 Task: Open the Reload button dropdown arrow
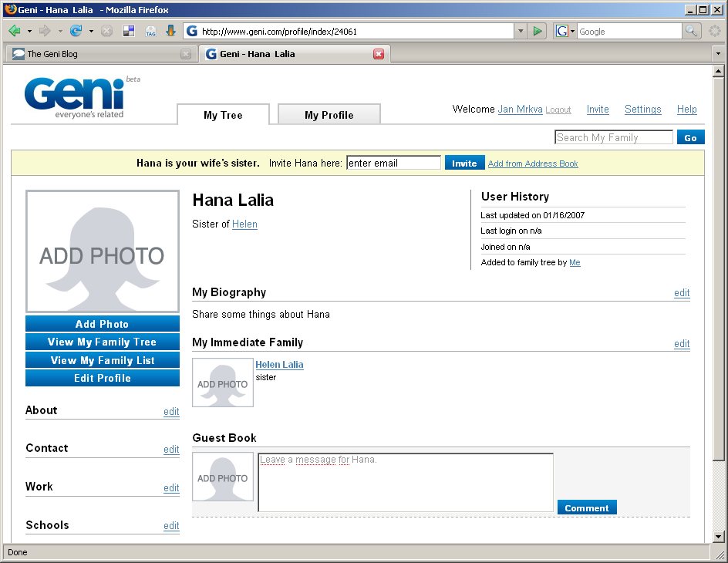click(91, 32)
